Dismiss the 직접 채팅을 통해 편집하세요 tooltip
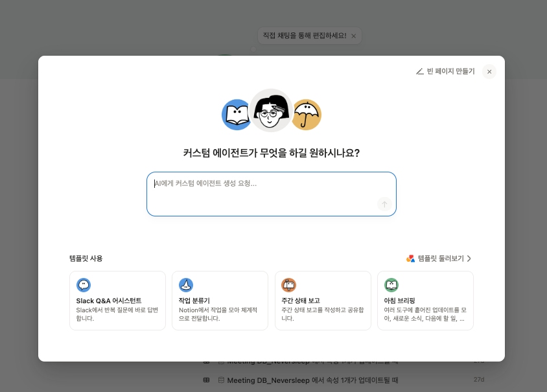This screenshot has height=392, width=547. pos(353,36)
